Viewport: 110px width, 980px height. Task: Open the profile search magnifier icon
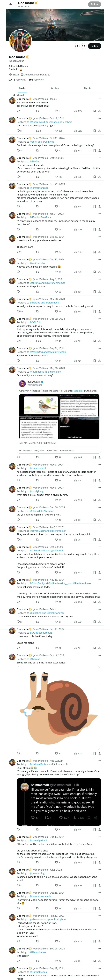(x=83, y=46)
